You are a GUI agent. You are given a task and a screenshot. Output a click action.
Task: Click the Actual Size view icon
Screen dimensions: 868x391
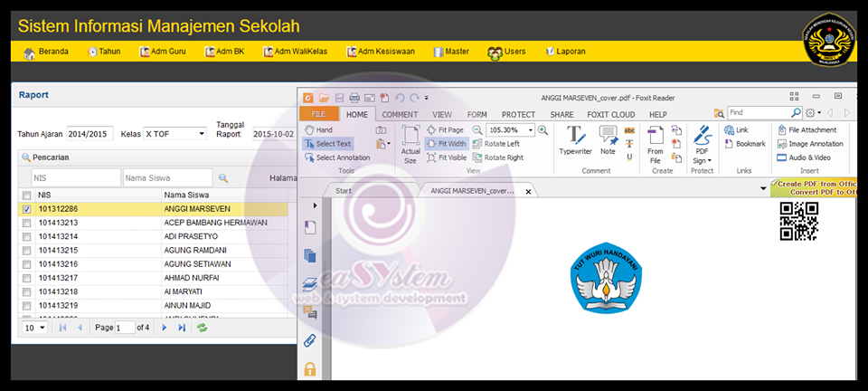[x=410, y=145]
